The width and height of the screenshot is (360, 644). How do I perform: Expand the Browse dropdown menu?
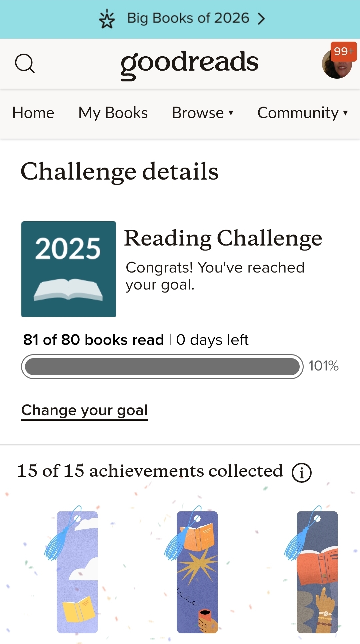(x=202, y=113)
